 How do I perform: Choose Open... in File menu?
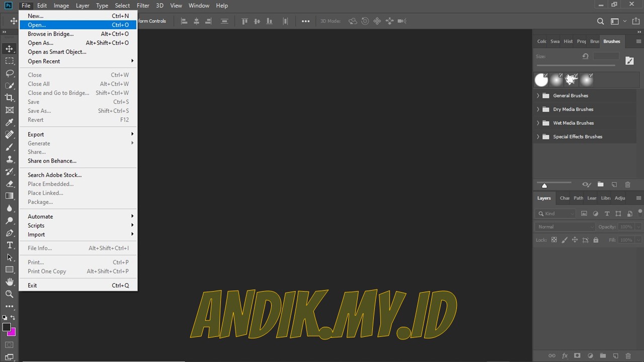[78, 25]
